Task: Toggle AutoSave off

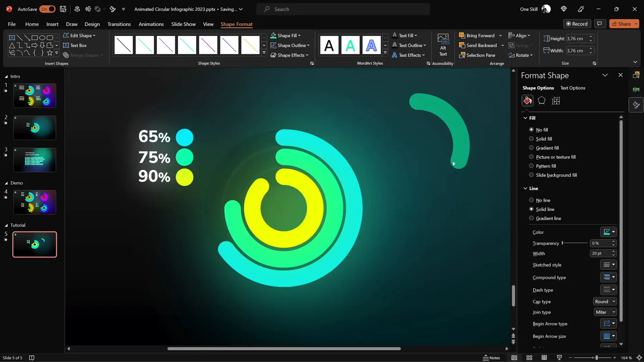Action: pos(47,9)
